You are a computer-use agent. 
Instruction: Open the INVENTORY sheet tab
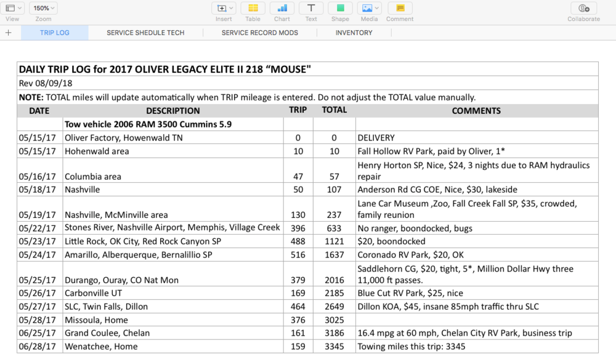click(354, 33)
